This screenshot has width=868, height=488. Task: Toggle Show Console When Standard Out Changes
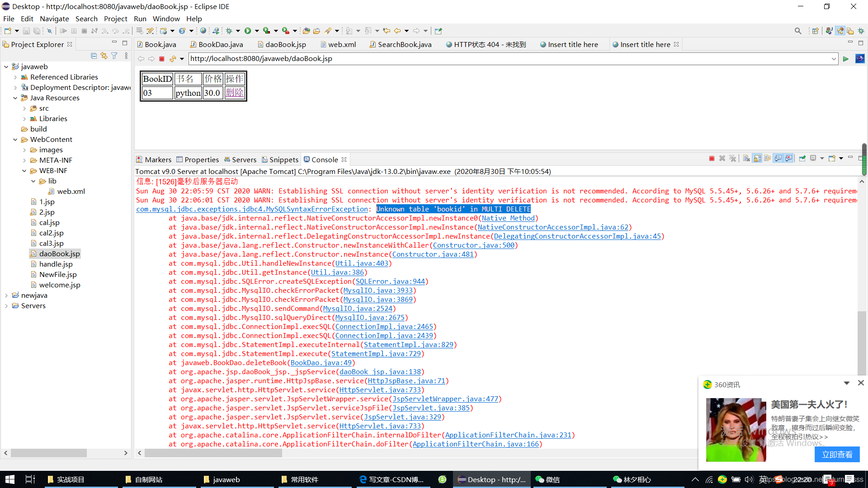tap(778, 159)
